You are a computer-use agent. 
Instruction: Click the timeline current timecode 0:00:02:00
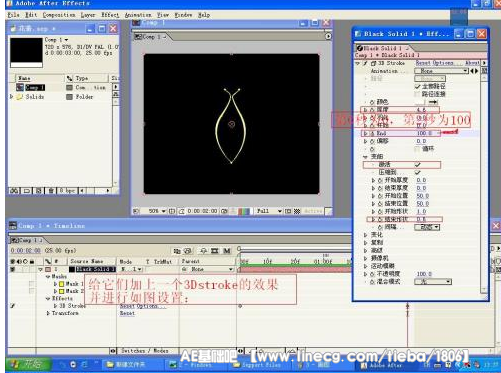tap(26, 250)
